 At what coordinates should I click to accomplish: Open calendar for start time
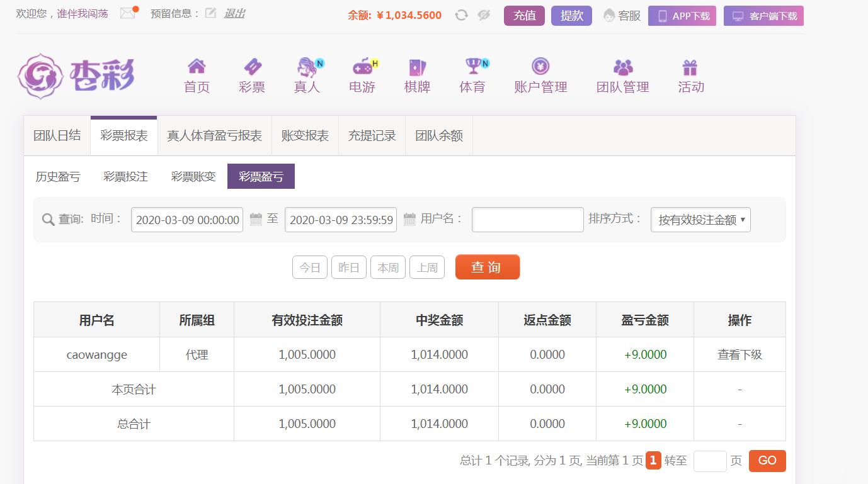(x=256, y=220)
